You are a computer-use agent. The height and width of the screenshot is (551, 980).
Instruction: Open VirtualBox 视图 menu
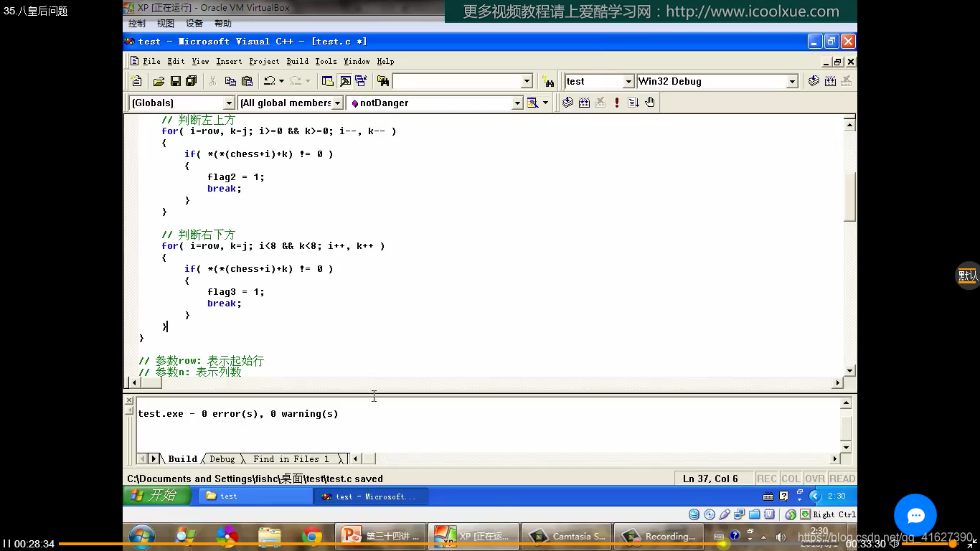166,24
